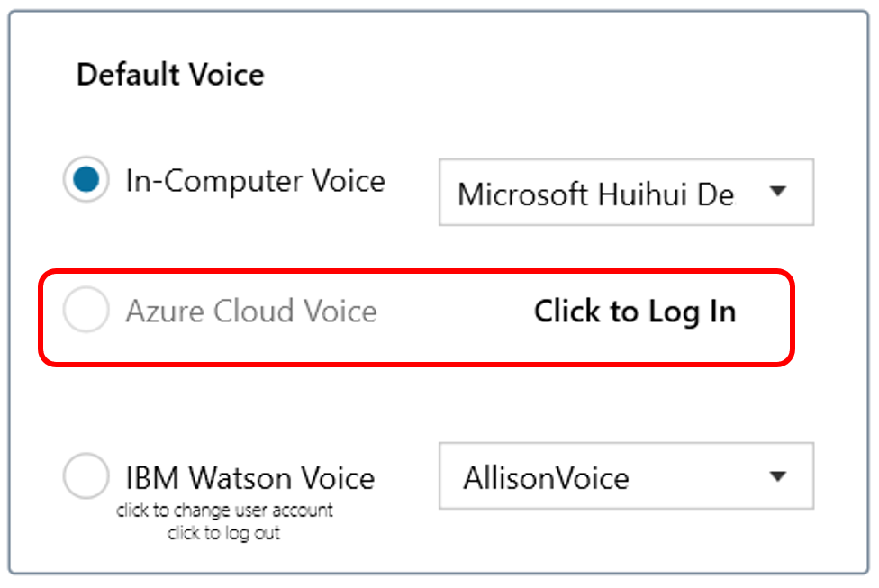Click the "In-Computer Voice" label text
The height and width of the screenshot is (588, 879).
pyautogui.click(x=255, y=181)
